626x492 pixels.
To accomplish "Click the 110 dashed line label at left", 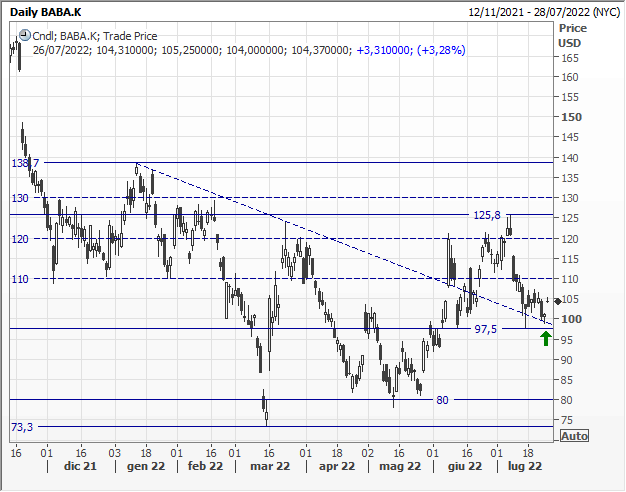I will coord(20,279).
